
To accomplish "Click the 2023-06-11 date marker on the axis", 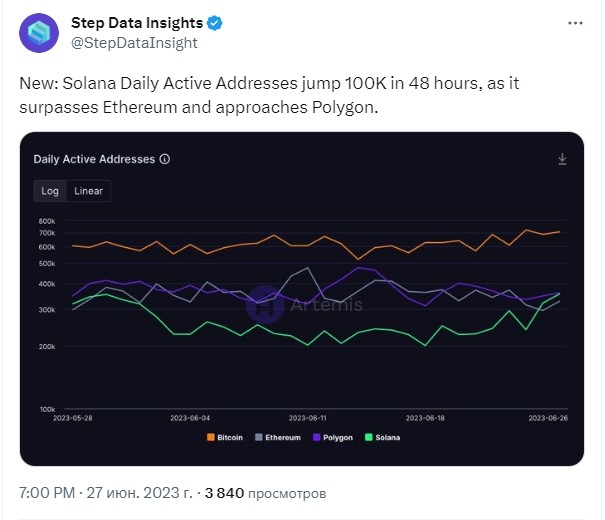I will click(x=308, y=418).
